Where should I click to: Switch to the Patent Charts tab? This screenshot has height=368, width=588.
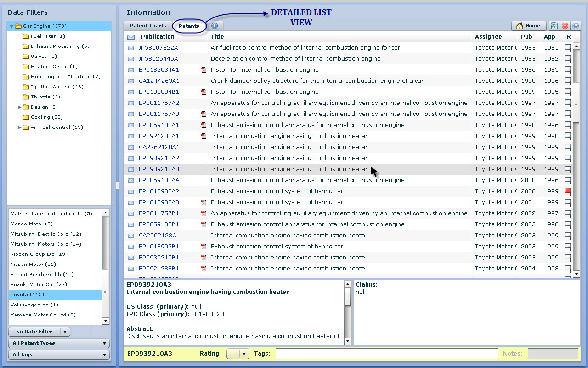coord(148,26)
